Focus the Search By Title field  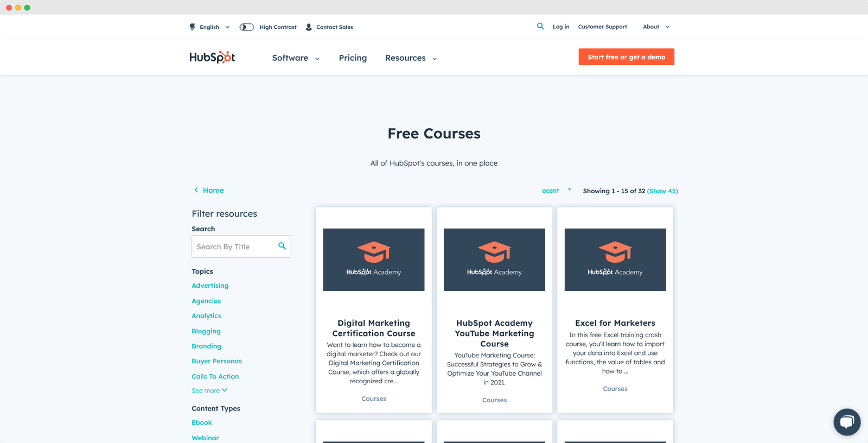(241, 246)
